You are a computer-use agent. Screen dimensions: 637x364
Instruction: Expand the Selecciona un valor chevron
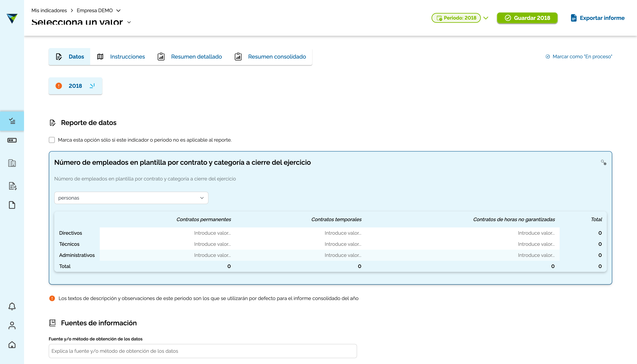(x=129, y=22)
